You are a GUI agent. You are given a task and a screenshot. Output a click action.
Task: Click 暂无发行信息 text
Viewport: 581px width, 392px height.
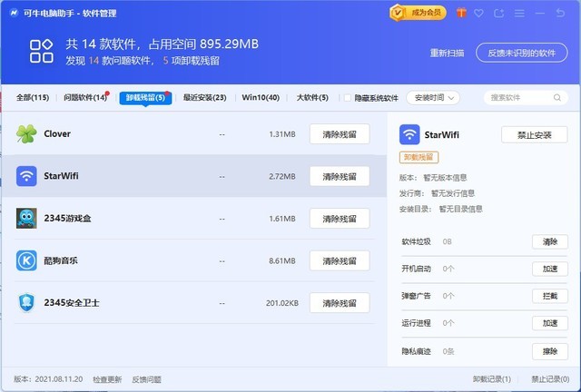(x=453, y=193)
